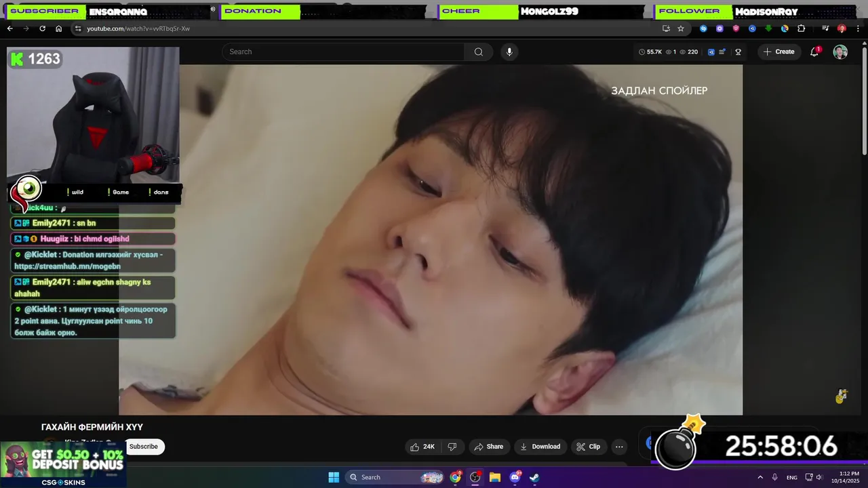Click the Subscribe button
This screenshot has height=488, width=868.
click(x=144, y=447)
